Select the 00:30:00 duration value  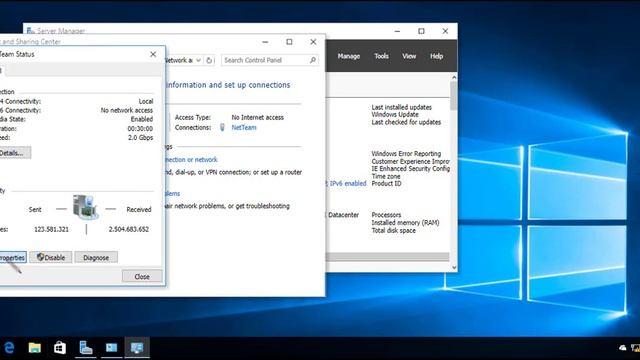(x=140, y=129)
